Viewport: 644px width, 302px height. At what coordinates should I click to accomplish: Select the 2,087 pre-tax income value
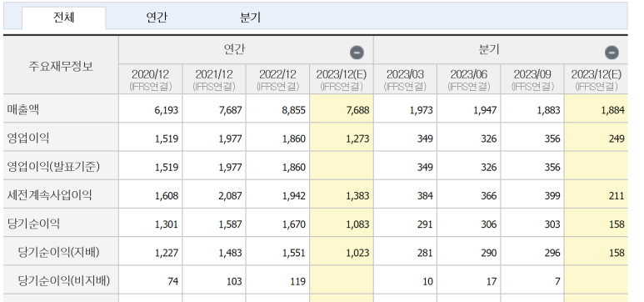click(x=231, y=196)
